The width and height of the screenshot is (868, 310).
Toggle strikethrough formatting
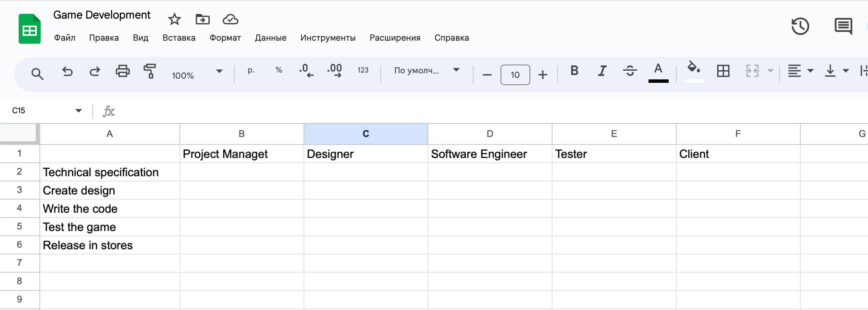point(630,71)
